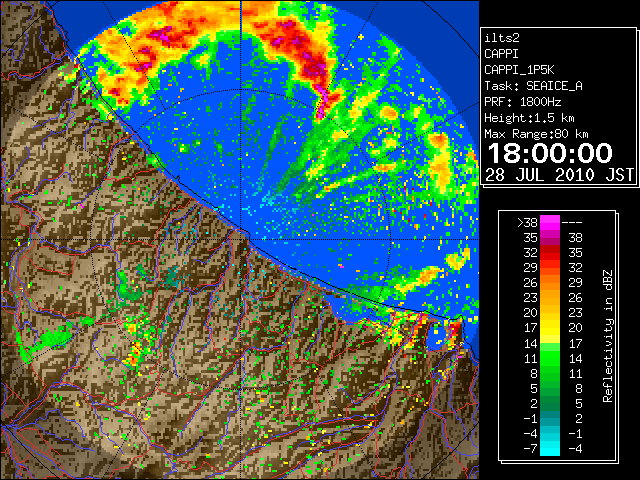Click the 'Reflectivity in dBZ' legend title
Image resolution: width=640 pixels, height=480 pixels.
point(608,336)
